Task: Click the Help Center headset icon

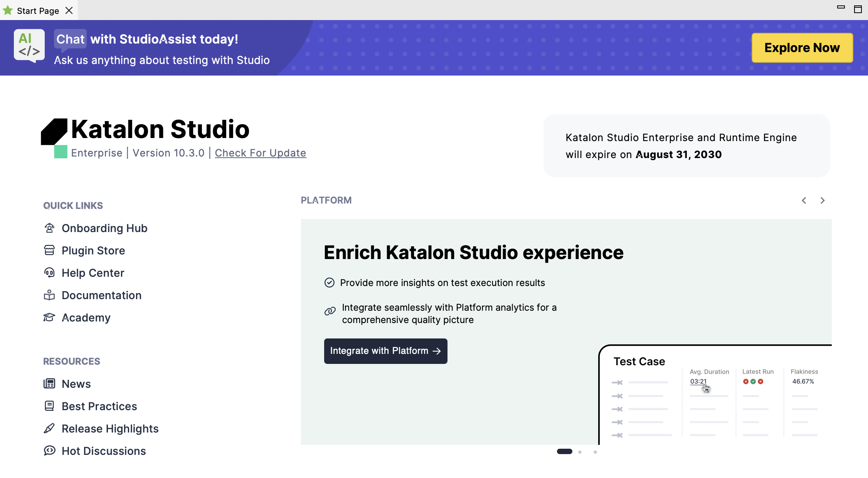Action: [x=49, y=273]
